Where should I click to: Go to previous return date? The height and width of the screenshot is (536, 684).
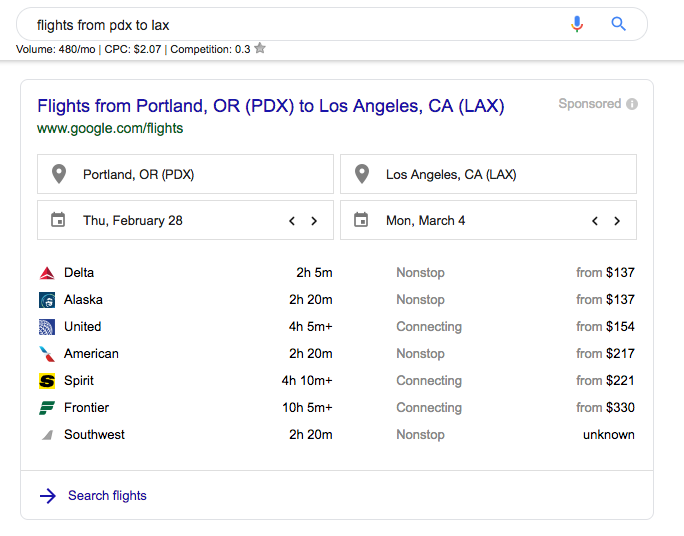(x=595, y=221)
